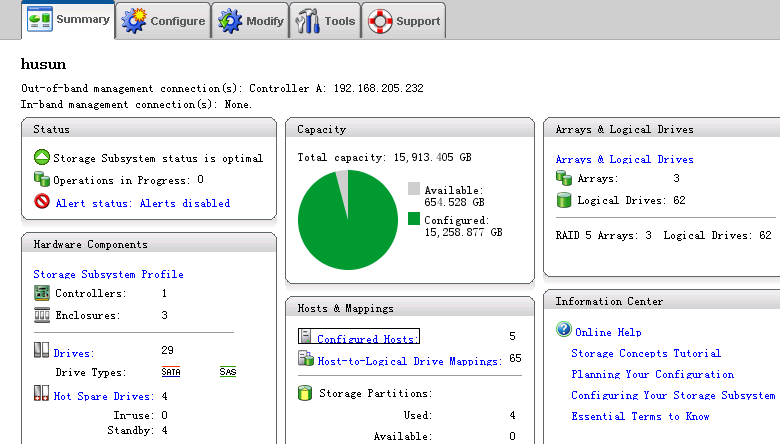Click the Tools hammer-and-wrench icon
The height and width of the screenshot is (444, 780).
307,21
